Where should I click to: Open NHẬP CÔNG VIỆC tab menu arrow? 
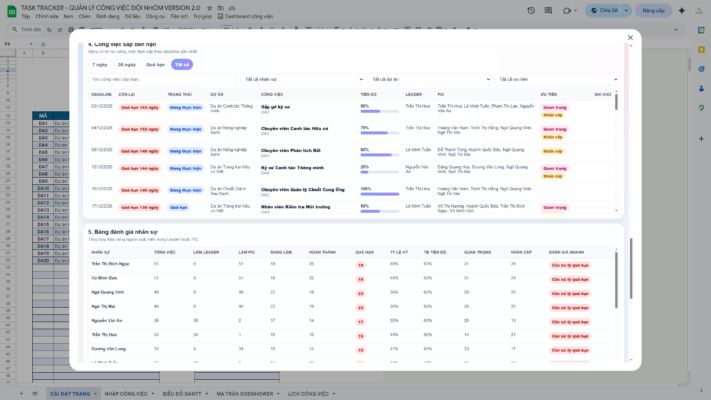153,394
